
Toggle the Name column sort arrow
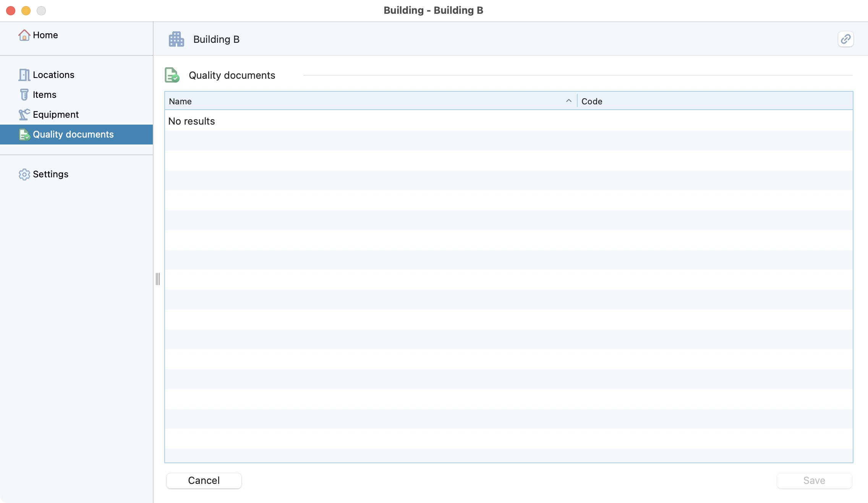coord(568,101)
